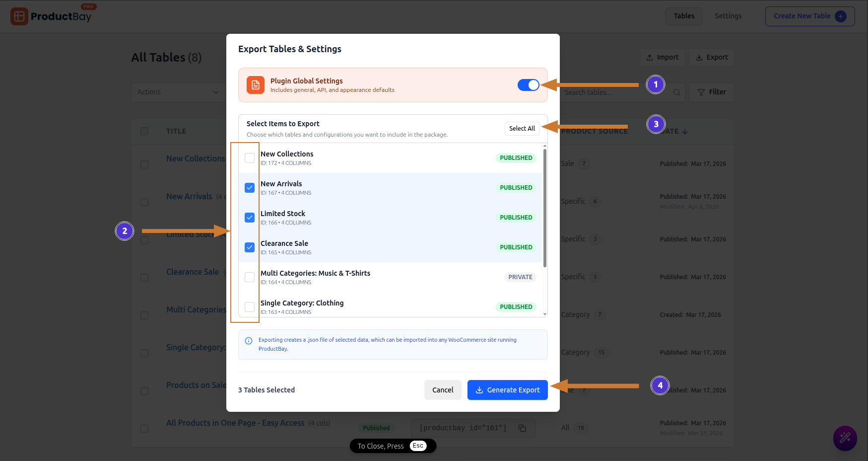This screenshot has width=868, height=461.
Task: Check the New Collections checkbox
Action: [x=250, y=158]
